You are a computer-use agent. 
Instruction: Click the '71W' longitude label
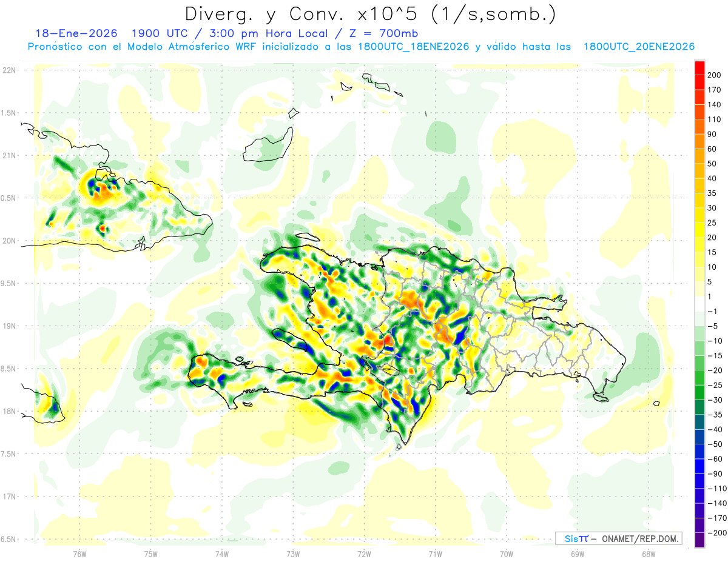pyautogui.click(x=435, y=554)
